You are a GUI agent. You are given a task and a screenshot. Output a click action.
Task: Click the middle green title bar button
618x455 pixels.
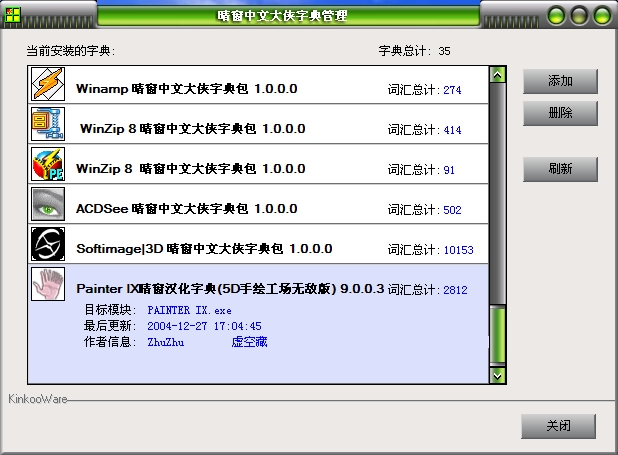pos(579,16)
